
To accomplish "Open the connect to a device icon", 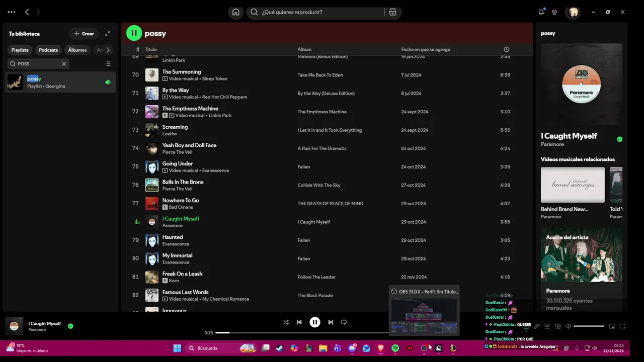I will [557, 326].
